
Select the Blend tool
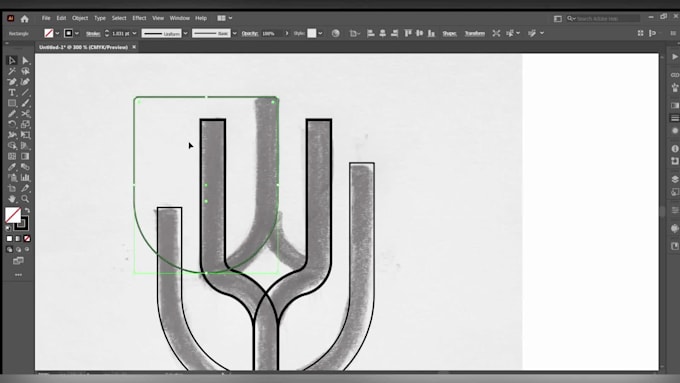pyautogui.click(x=25, y=167)
